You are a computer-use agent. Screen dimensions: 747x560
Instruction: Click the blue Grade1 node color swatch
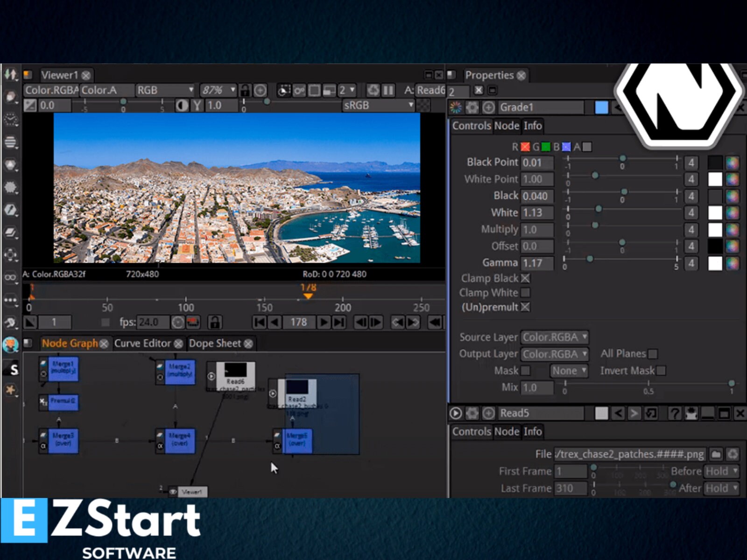tap(602, 107)
